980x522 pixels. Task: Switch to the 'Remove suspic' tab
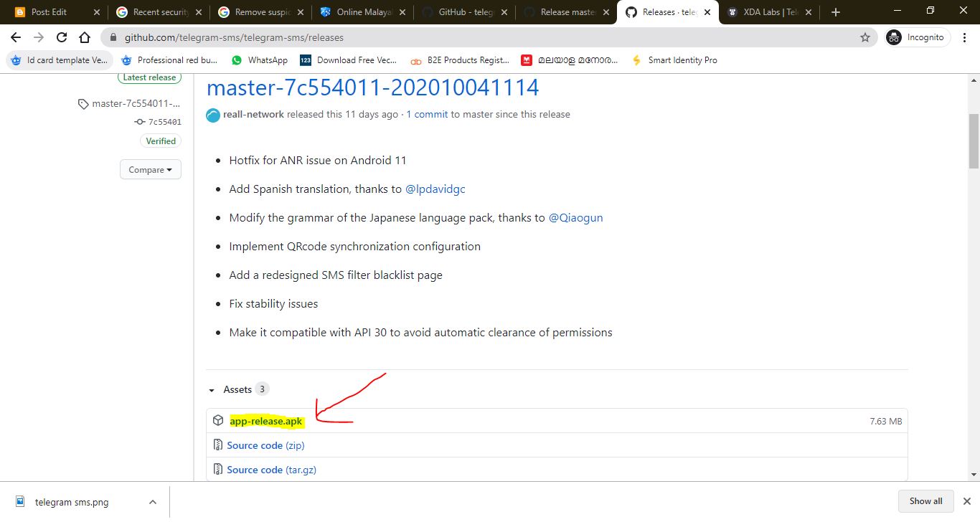(263, 12)
